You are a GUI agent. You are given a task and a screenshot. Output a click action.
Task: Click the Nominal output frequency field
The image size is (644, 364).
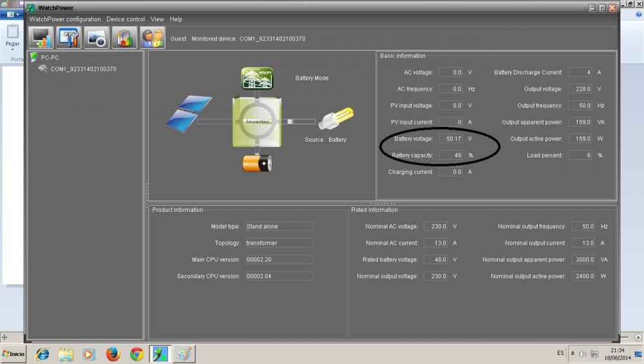point(583,226)
